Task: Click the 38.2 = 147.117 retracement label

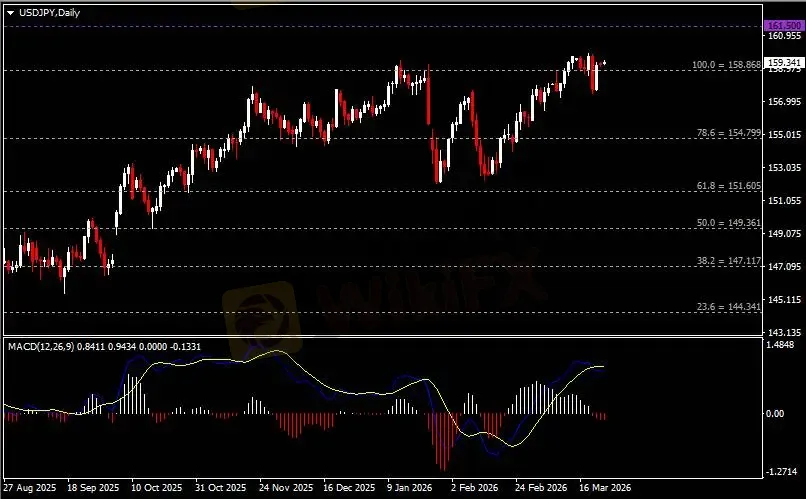Action: pos(728,261)
